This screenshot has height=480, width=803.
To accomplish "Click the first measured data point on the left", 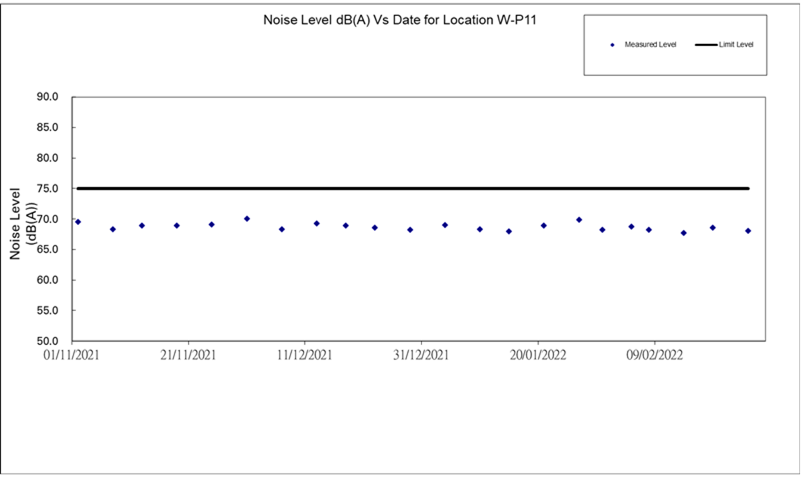I will point(78,222).
